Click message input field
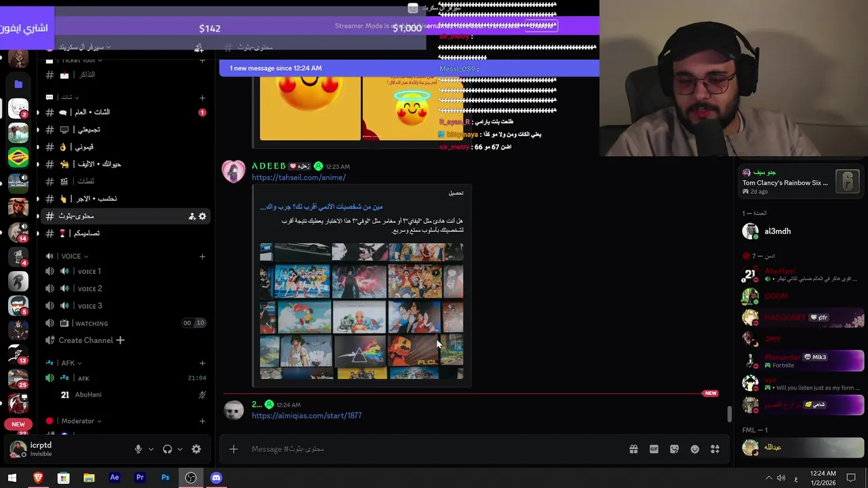 (x=434, y=449)
